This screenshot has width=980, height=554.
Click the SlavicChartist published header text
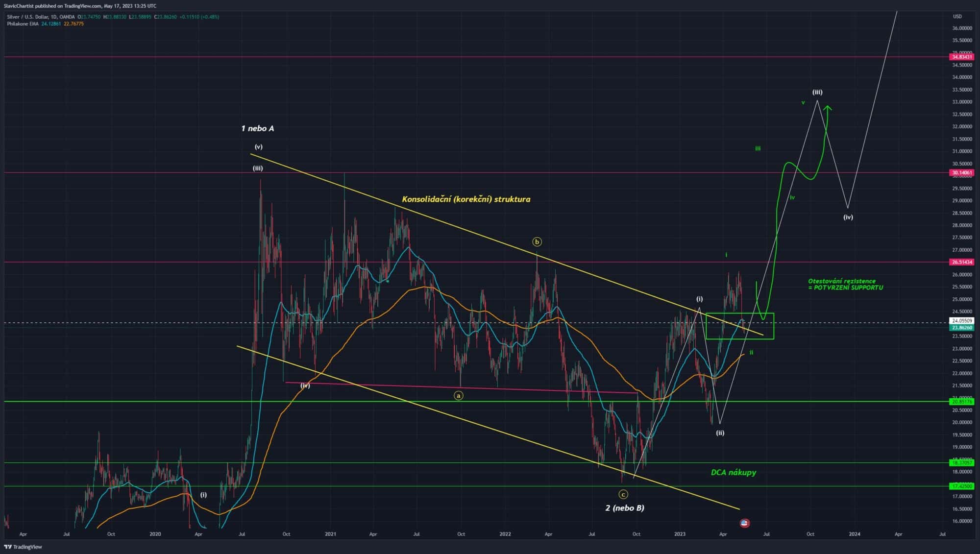[x=80, y=6]
